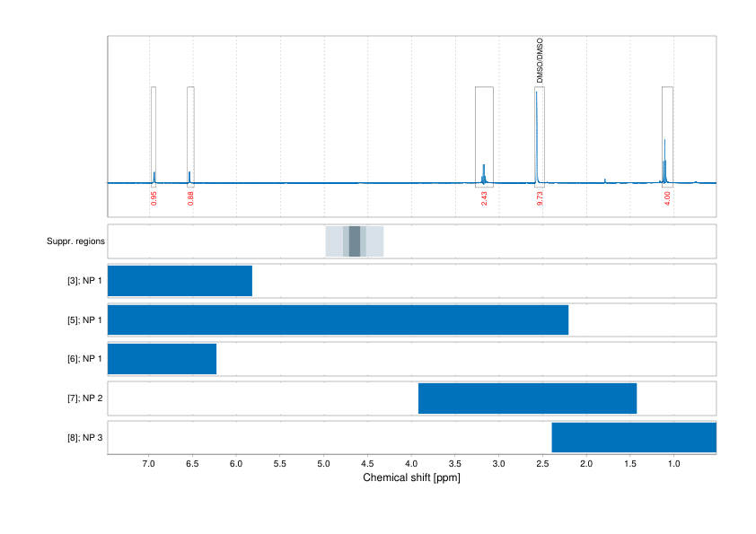Click the integral value 0.88

coord(189,199)
